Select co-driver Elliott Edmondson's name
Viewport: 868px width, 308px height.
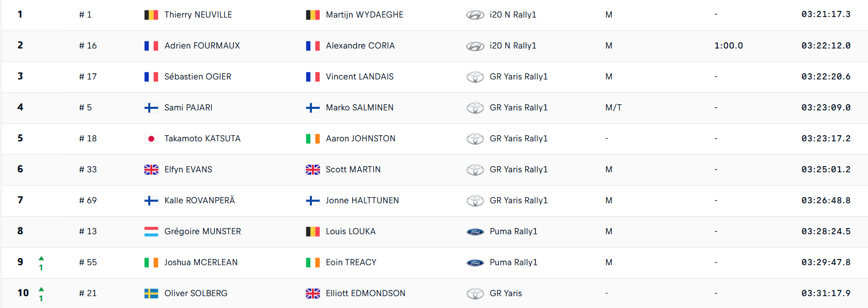[365, 293]
